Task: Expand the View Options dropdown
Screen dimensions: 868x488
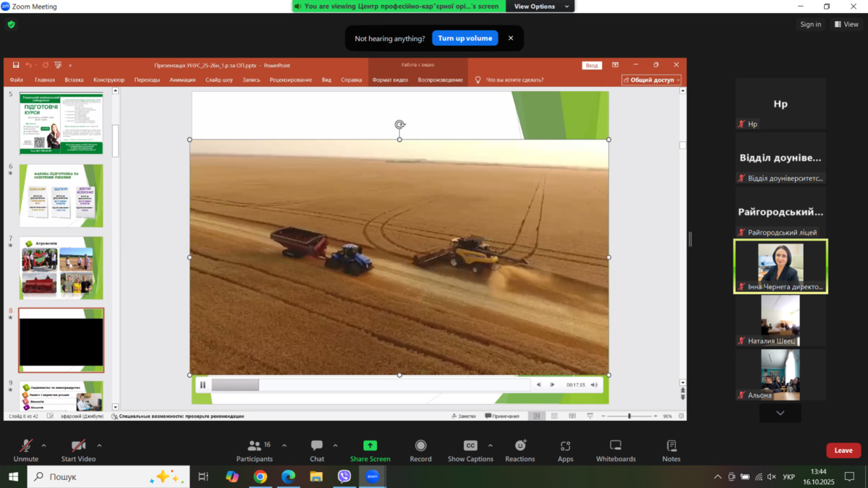Action: pyautogui.click(x=540, y=7)
